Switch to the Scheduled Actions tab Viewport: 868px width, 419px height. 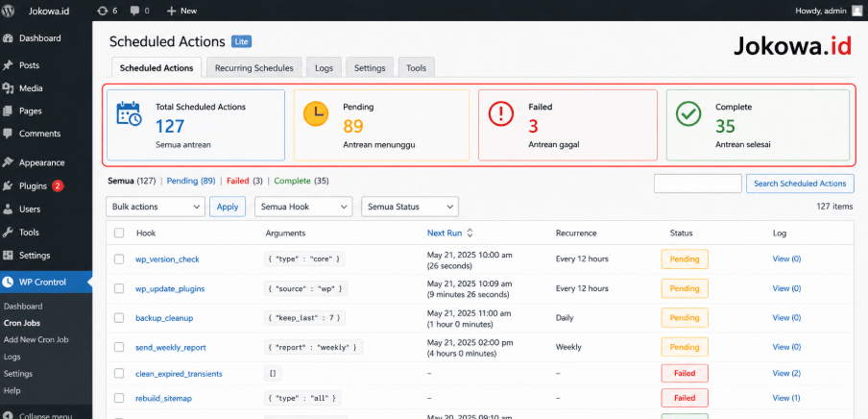[157, 68]
